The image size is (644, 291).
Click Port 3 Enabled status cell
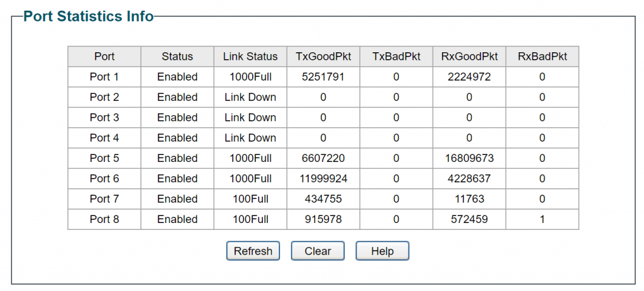coord(177,117)
